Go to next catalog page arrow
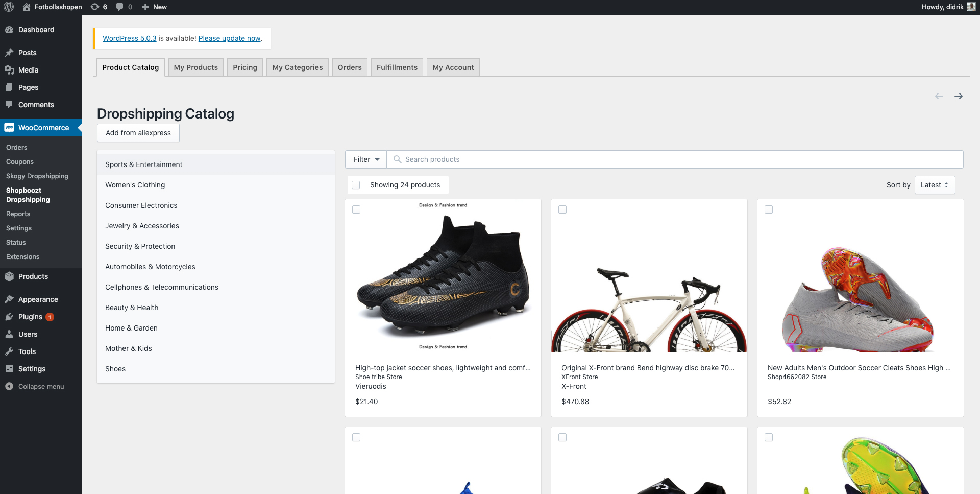 tap(959, 96)
